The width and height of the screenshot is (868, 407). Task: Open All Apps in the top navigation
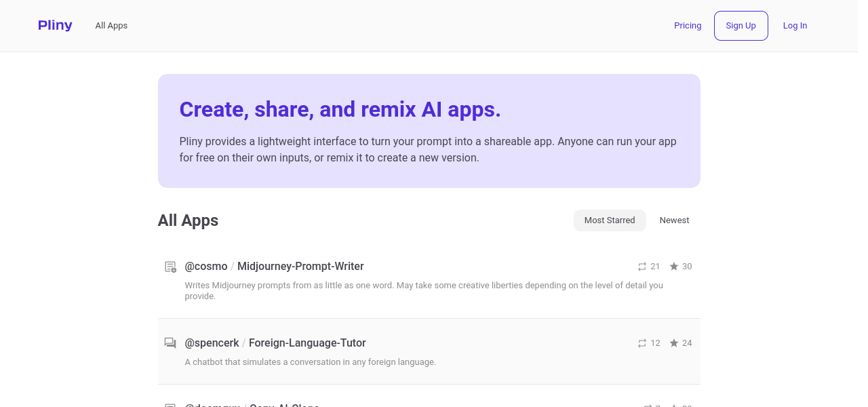point(111,26)
